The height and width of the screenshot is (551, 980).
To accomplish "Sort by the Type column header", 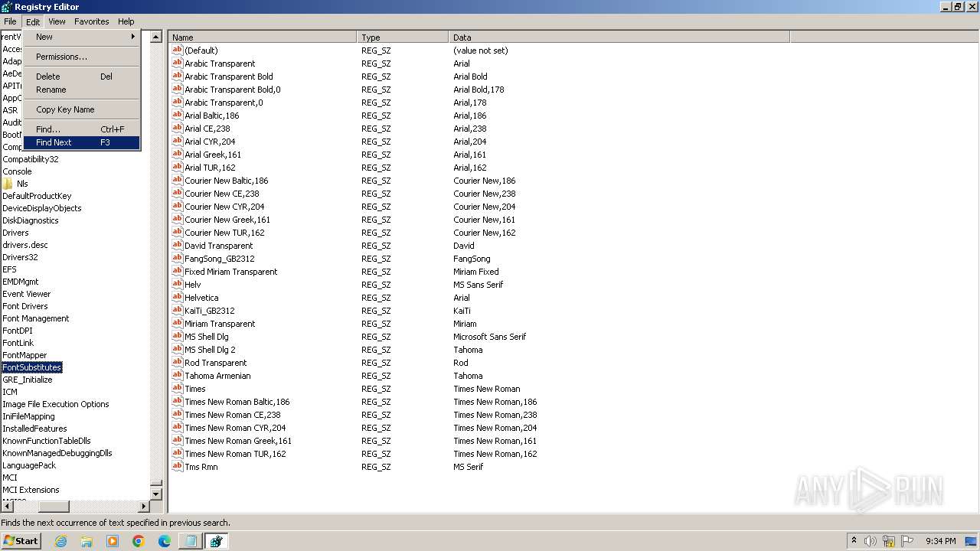I will click(403, 37).
